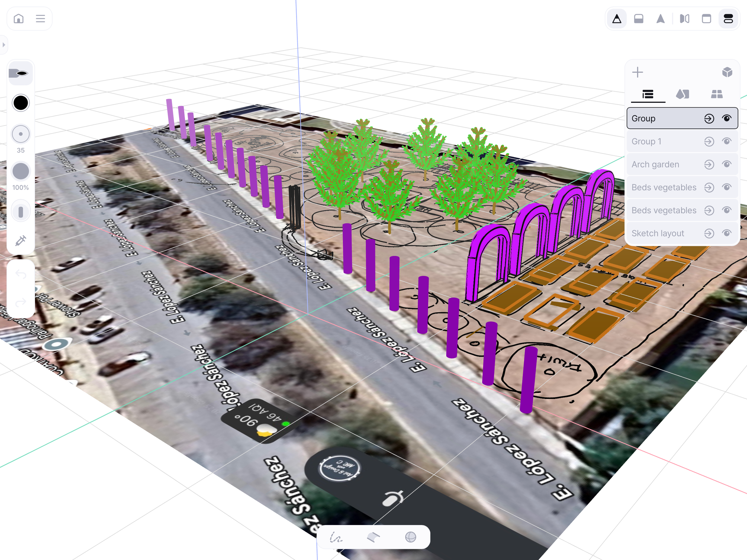Select the brush tool icon

21,73
